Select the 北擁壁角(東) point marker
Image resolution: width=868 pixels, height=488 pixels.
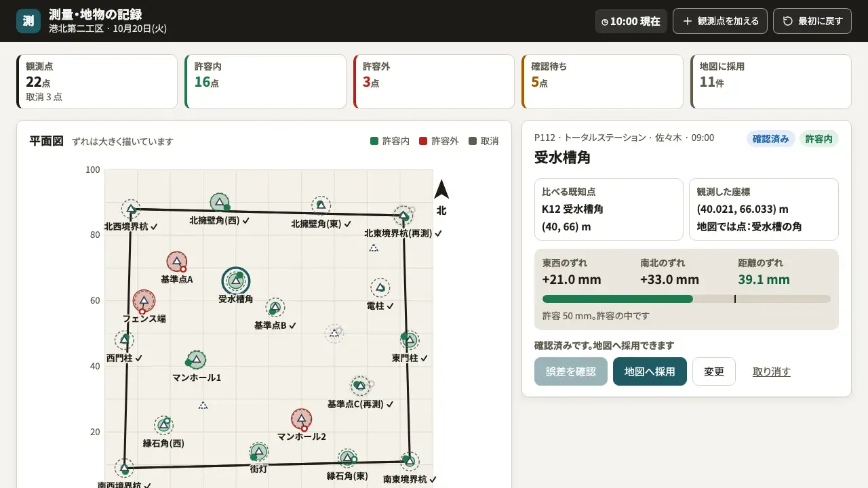(321, 205)
